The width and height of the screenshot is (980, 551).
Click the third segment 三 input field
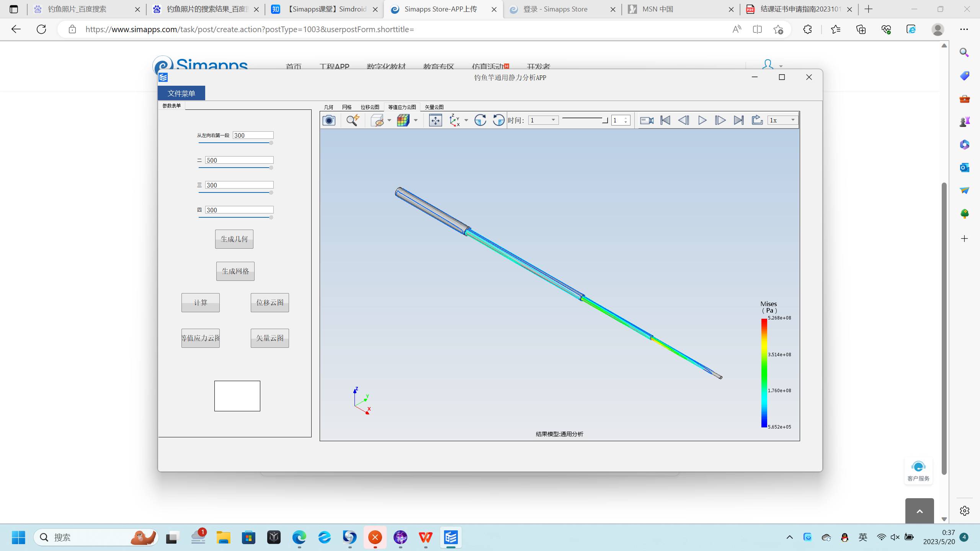coord(239,185)
